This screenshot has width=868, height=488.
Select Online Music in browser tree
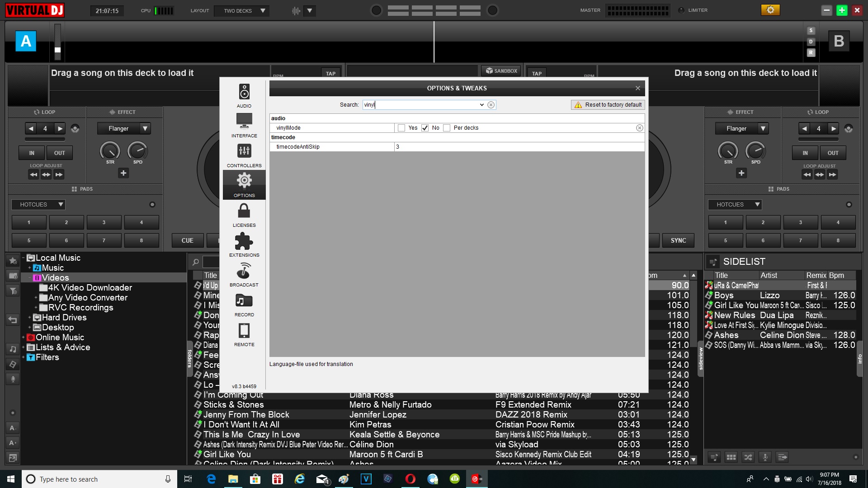60,338
